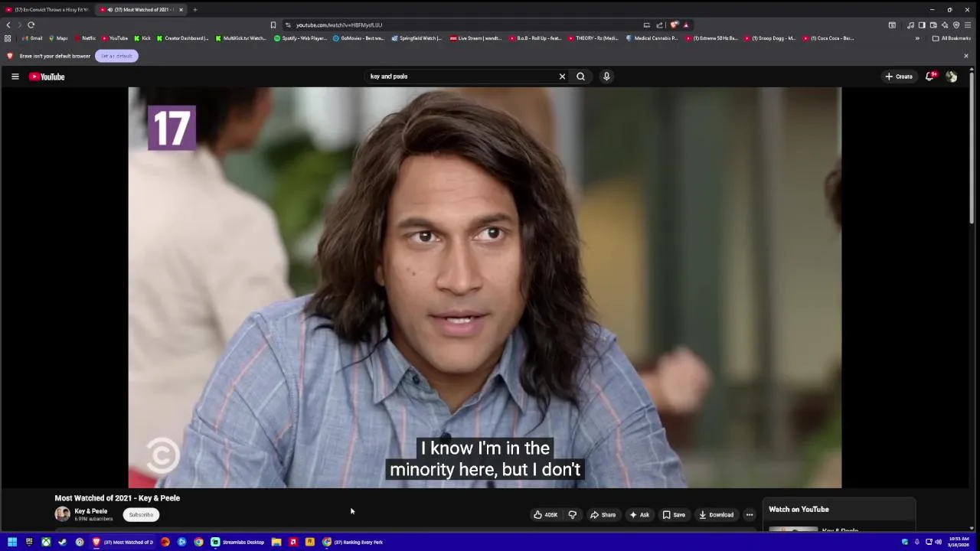Show hidden bookmarks with chevron
This screenshot has width=980, height=551.
tap(917, 38)
